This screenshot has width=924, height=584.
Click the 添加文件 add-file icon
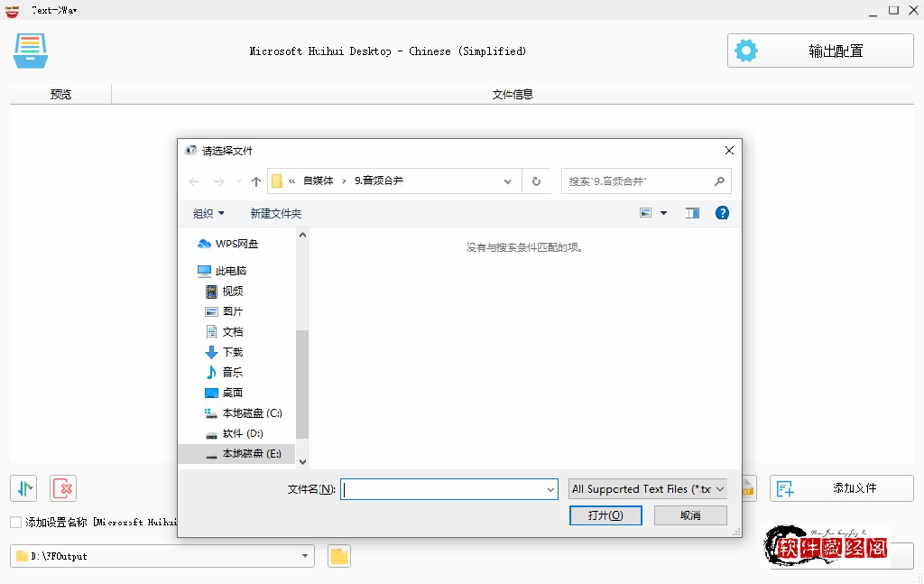click(784, 487)
